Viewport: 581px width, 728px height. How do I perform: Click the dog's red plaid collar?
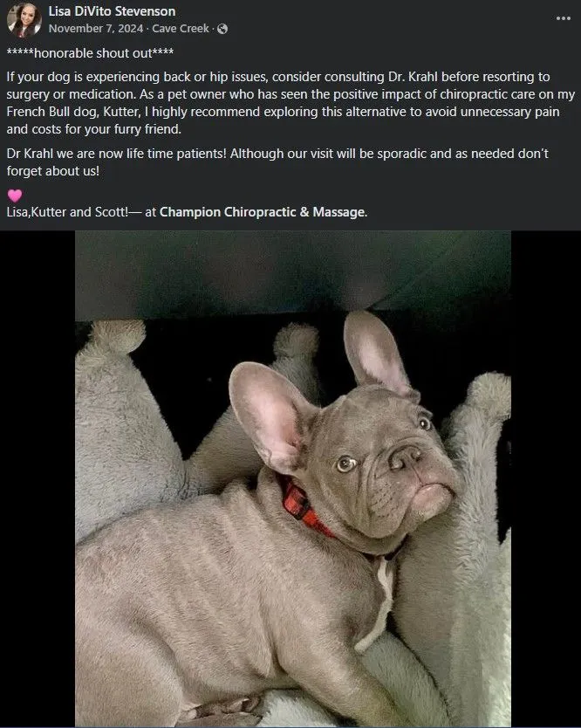pyautogui.click(x=304, y=509)
